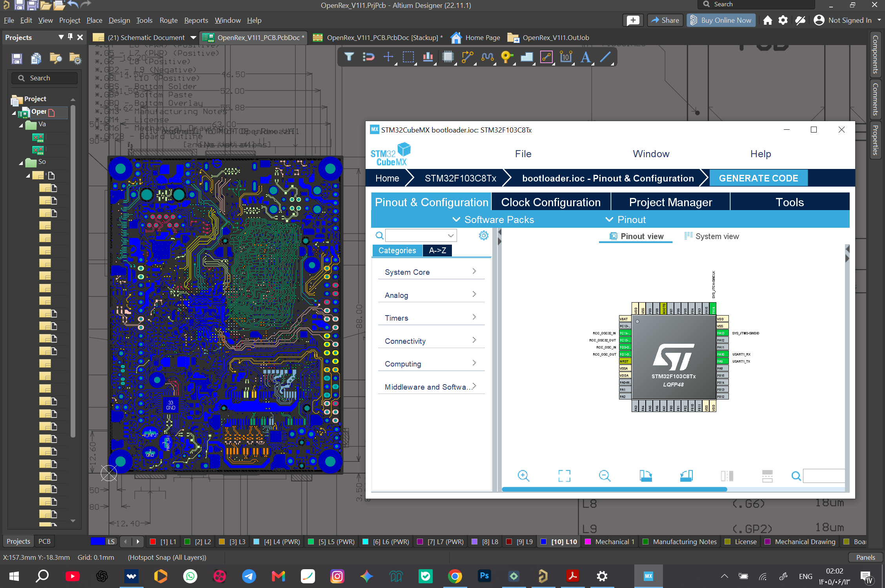Click the [4] L4 (PWR) layer color swatch

(x=257, y=542)
